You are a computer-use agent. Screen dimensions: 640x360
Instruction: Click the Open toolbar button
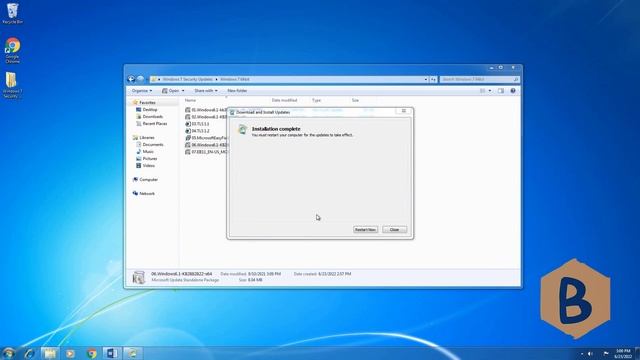pyautogui.click(x=171, y=91)
